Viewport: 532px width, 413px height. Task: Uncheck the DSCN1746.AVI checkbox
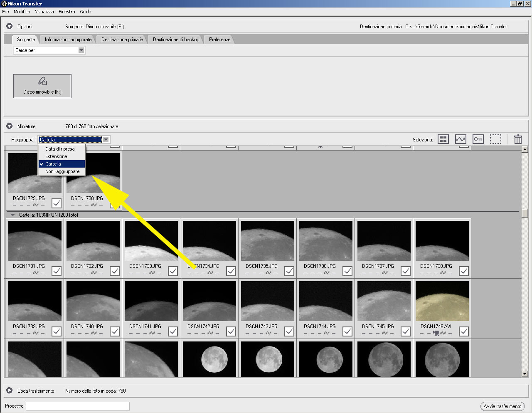point(464,331)
